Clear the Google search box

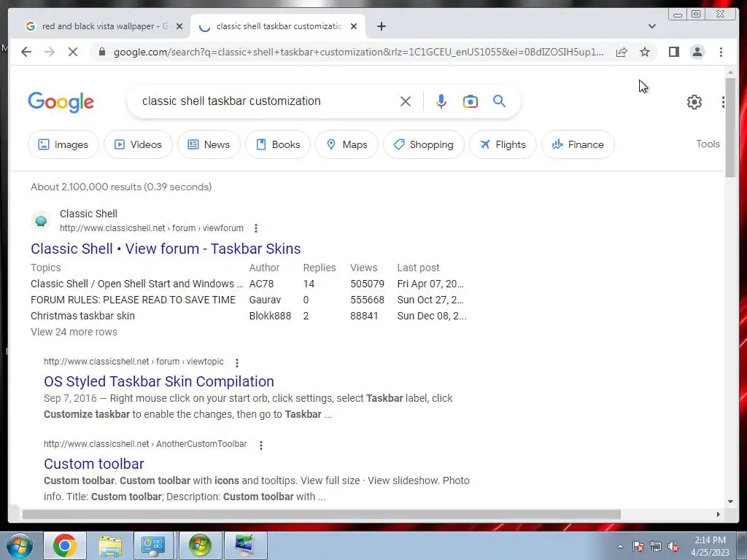(406, 101)
